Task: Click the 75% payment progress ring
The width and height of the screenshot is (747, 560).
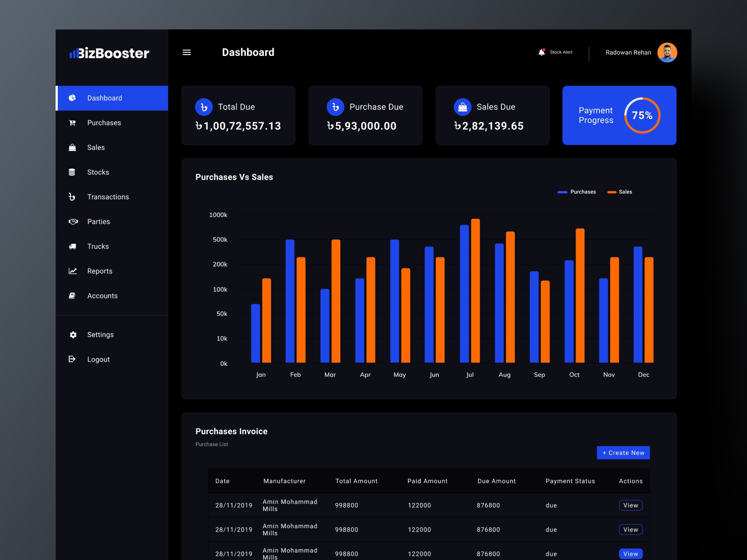Action: coord(642,115)
